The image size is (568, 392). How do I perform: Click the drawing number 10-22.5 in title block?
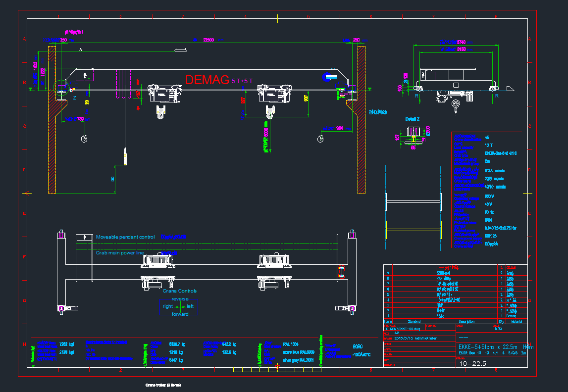[x=473, y=364]
